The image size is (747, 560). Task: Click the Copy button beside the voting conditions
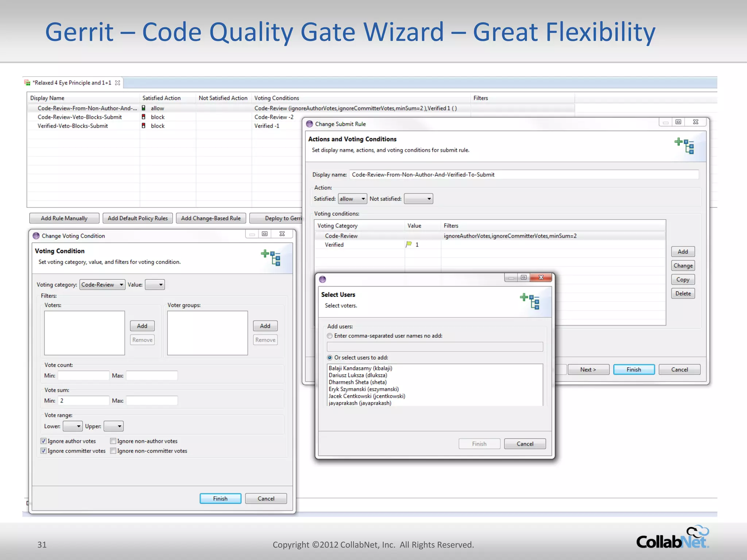click(683, 279)
